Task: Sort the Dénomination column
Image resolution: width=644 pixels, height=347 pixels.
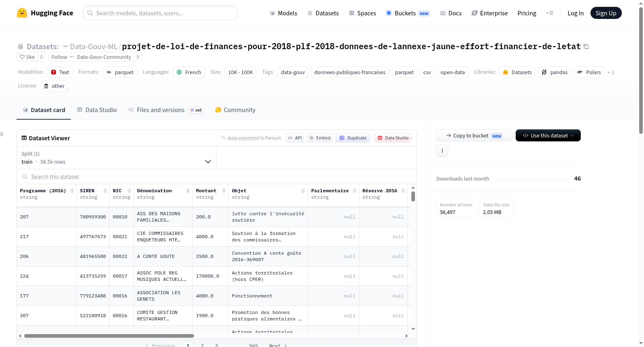Action: (188, 191)
